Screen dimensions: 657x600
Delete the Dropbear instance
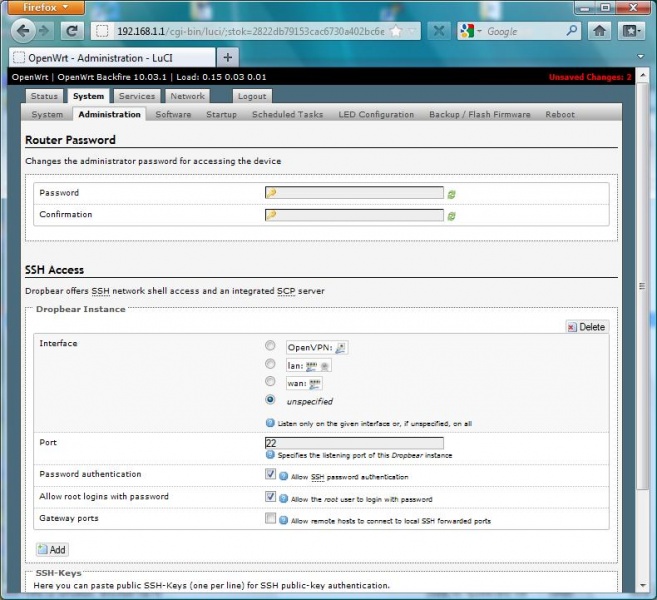pos(586,326)
